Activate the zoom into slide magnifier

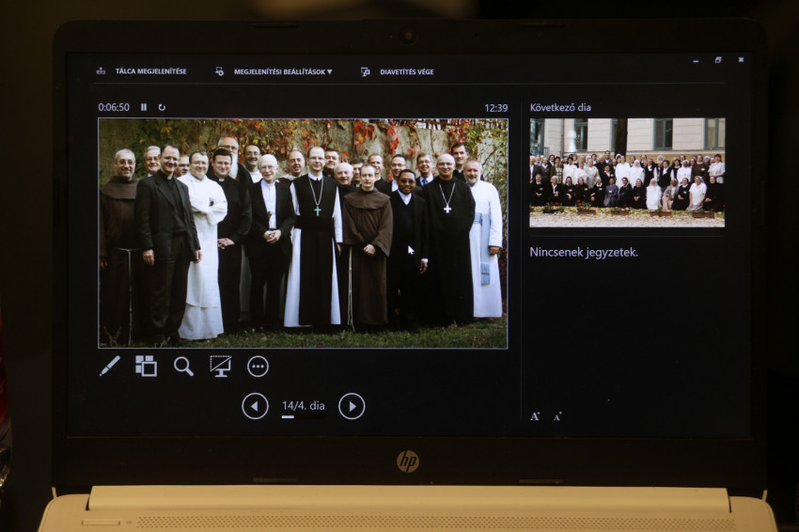183,366
